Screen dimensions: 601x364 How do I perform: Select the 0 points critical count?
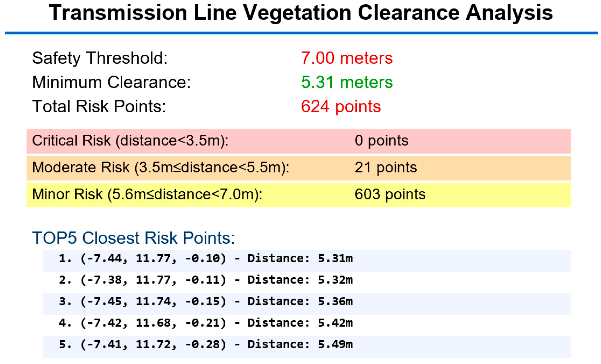click(x=381, y=141)
